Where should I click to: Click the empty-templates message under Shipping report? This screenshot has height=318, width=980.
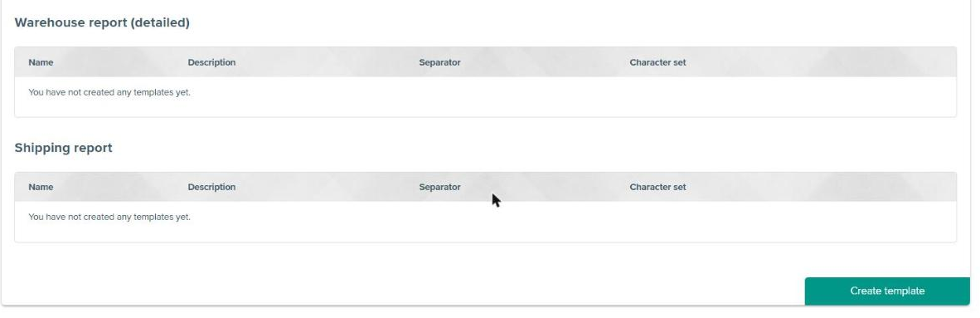pos(109,218)
